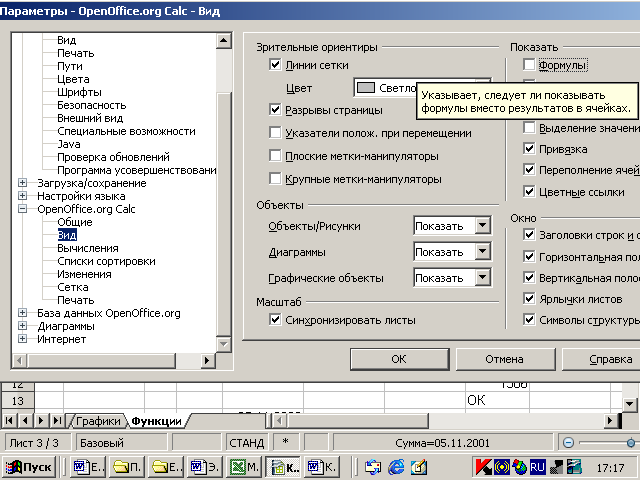Open the folder task labeled Е
Viewport: 640px width, 480px height.
coord(167,467)
